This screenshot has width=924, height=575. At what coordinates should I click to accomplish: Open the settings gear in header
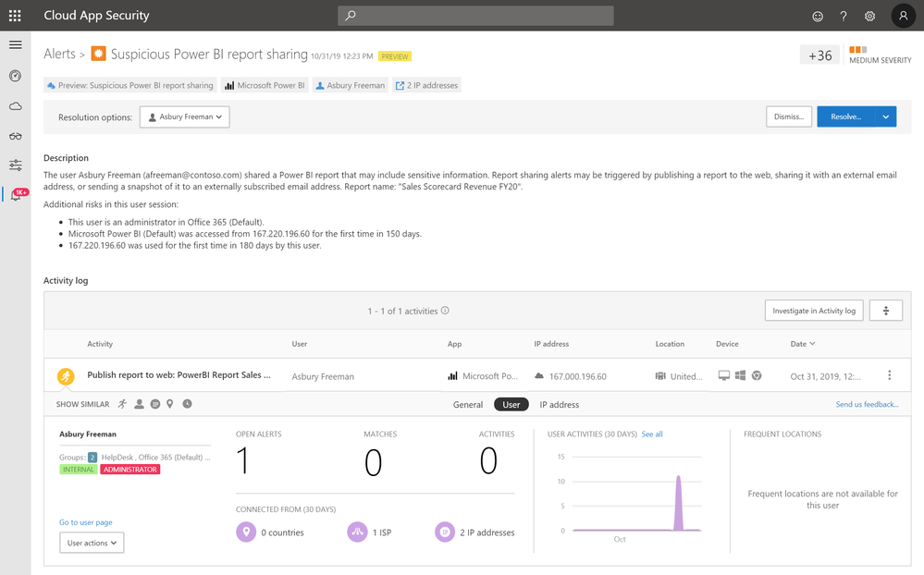869,16
